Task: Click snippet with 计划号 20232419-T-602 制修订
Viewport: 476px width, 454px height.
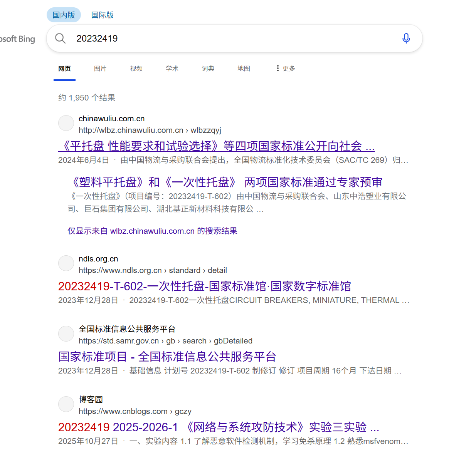Action: coord(230,370)
